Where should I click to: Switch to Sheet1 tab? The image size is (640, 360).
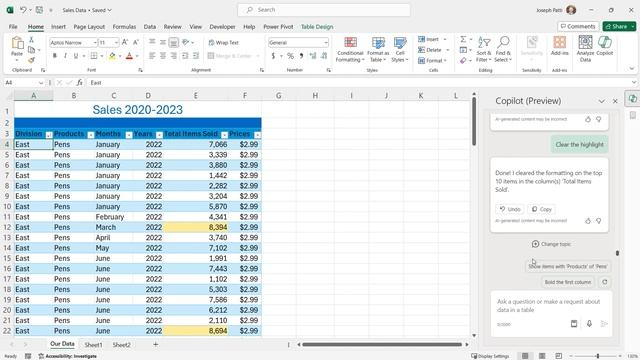(x=93, y=345)
